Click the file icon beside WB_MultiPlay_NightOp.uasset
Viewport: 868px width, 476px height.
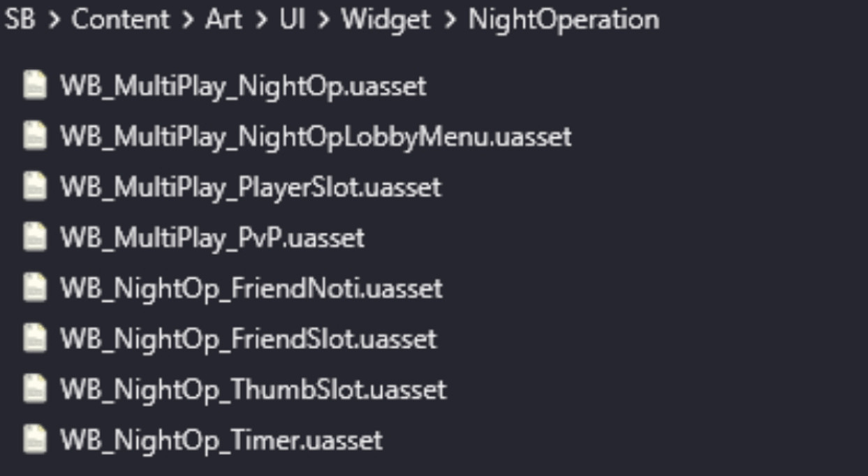click(x=34, y=85)
